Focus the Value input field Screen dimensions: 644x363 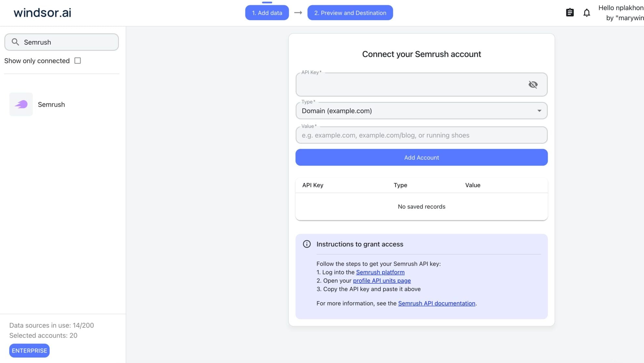pos(422,135)
